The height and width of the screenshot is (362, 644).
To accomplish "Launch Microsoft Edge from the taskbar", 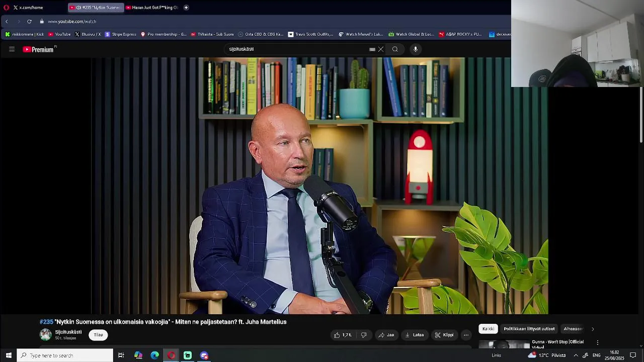I will click(155, 355).
